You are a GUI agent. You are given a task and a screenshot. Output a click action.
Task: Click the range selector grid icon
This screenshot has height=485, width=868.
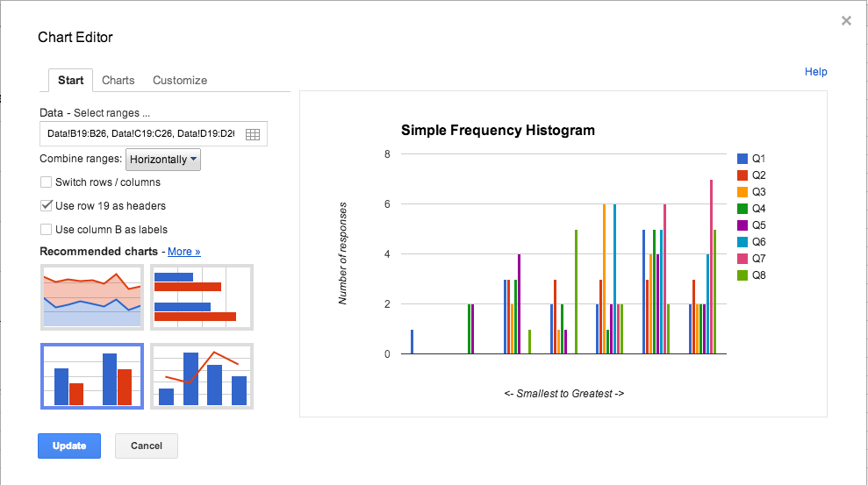(253, 134)
